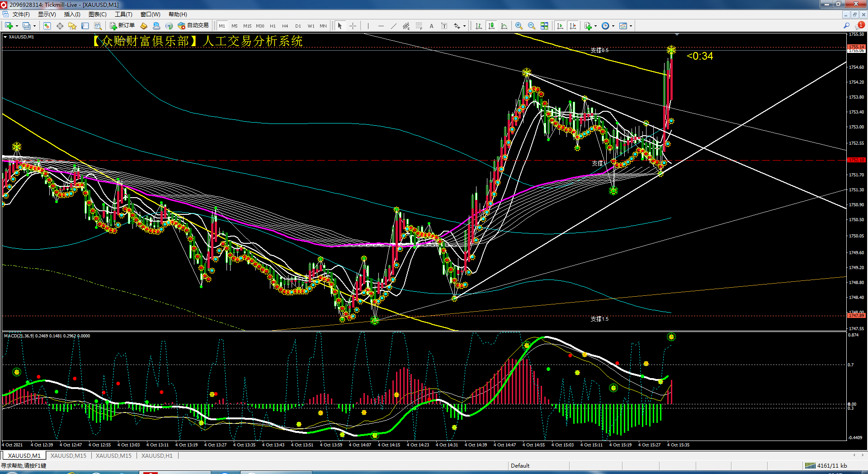Expand the arrows tool dropdown
The height and width of the screenshot is (474, 868).
coord(464,26)
